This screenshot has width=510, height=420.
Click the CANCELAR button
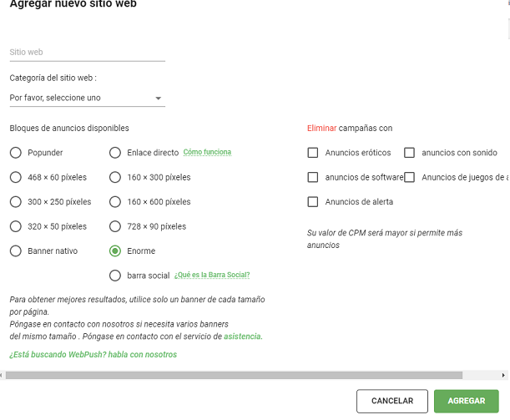(x=392, y=401)
